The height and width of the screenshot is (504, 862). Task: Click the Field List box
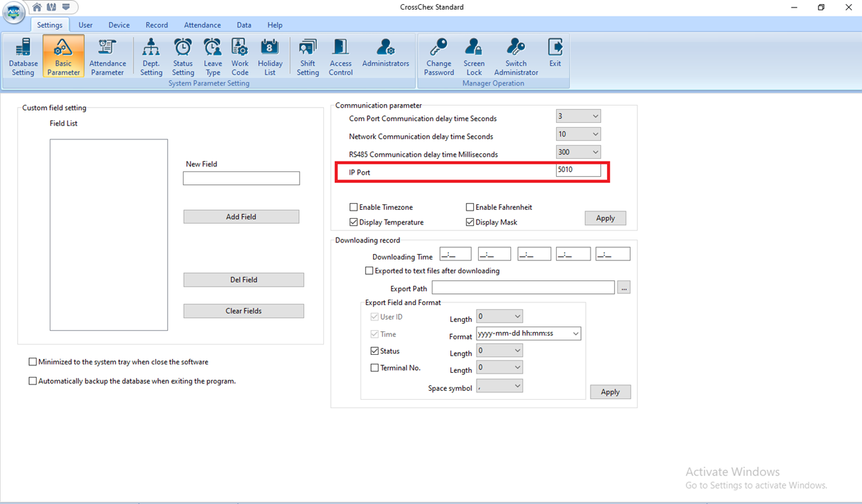108,235
